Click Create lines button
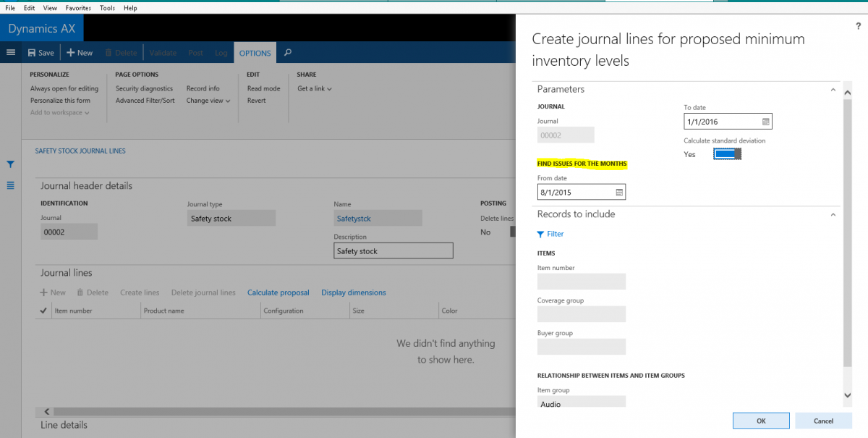 pyautogui.click(x=140, y=292)
